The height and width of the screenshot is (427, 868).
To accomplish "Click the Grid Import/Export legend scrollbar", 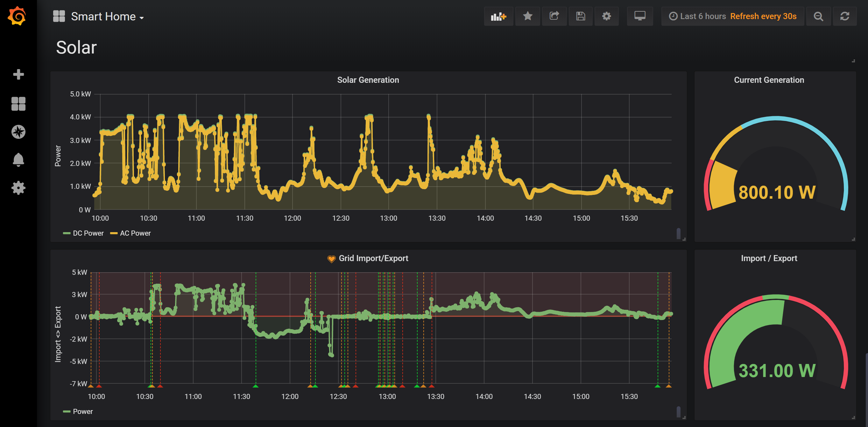I will tap(679, 412).
